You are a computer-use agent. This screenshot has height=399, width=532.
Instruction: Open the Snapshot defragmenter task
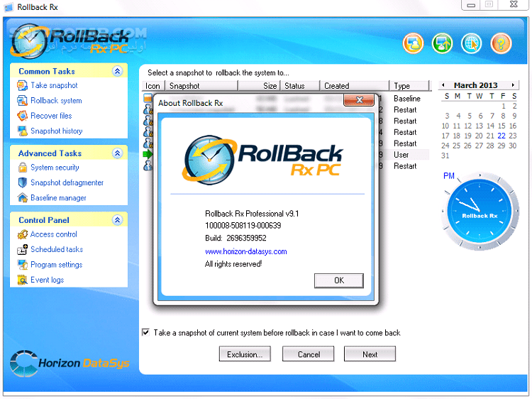67,182
